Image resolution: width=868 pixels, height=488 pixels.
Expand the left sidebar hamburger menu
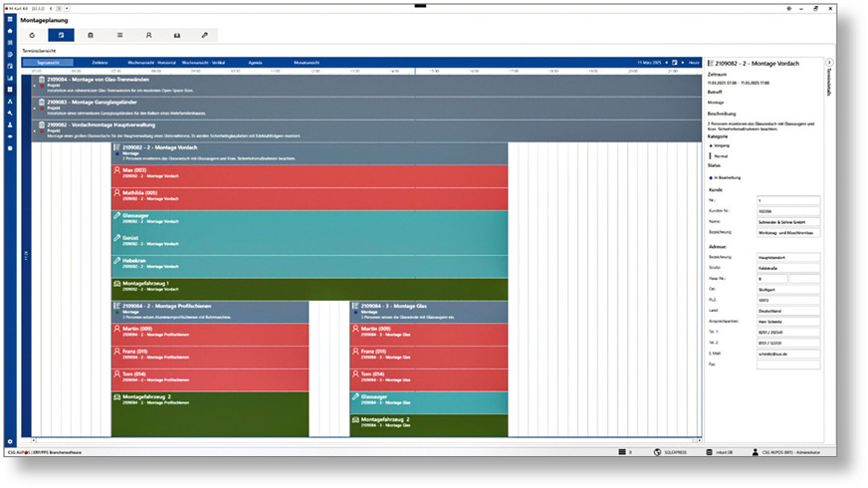(x=10, y=18)
